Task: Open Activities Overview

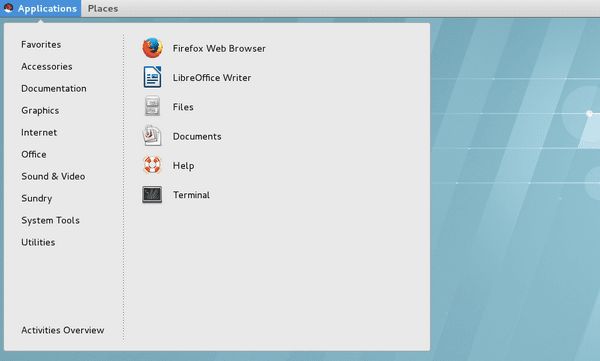Action: [63, 330]
